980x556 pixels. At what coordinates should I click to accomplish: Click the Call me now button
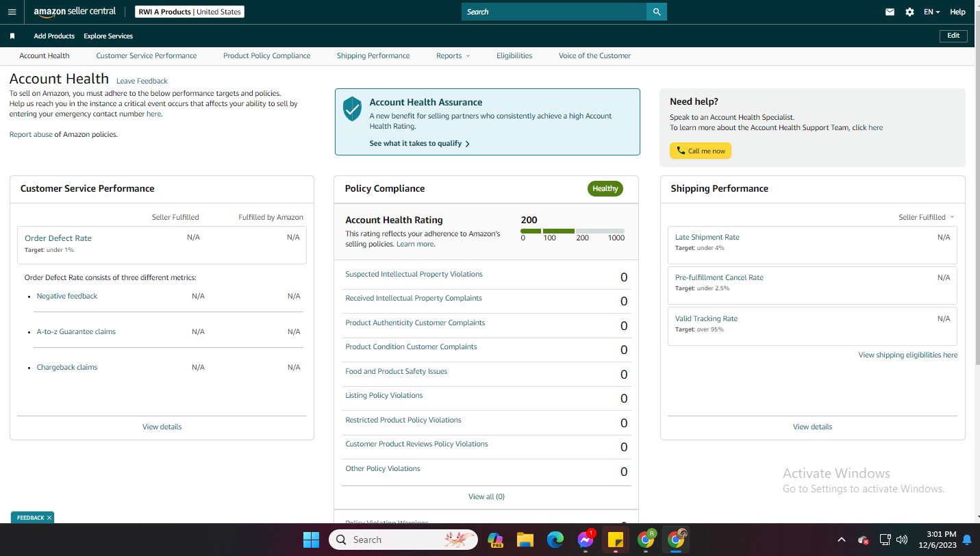(701, 151)
